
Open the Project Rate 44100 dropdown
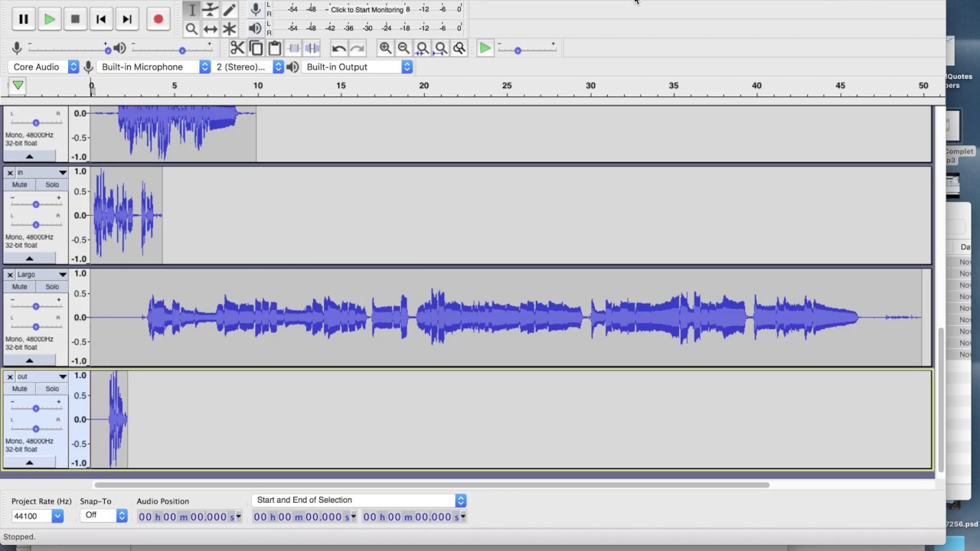(x=37, y=516)
